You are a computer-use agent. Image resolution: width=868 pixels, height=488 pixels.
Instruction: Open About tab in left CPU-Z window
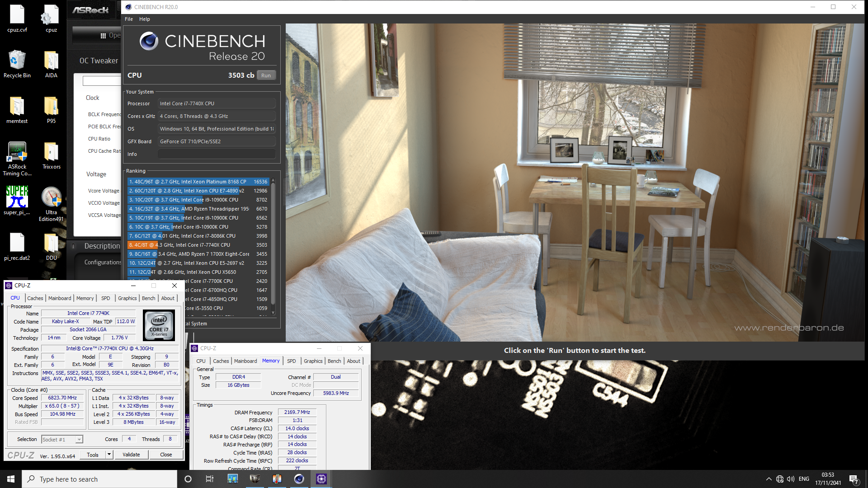click(168, 298)
